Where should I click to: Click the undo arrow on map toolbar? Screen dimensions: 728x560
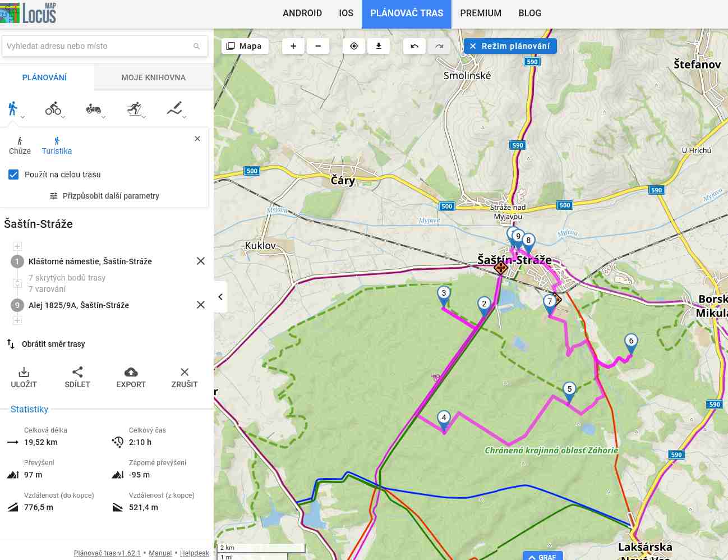pyautogui.click(x=414, y=46)
